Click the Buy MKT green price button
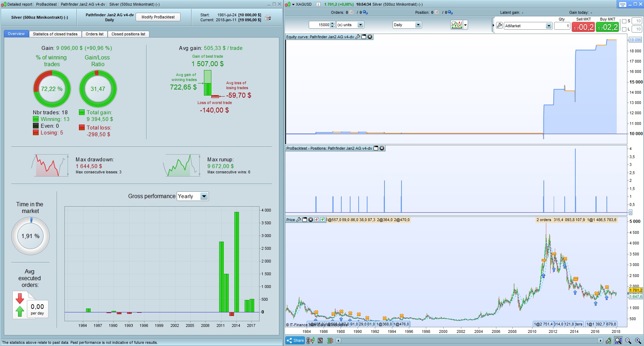Screen dimensions: 644x346 pos(607,27)
